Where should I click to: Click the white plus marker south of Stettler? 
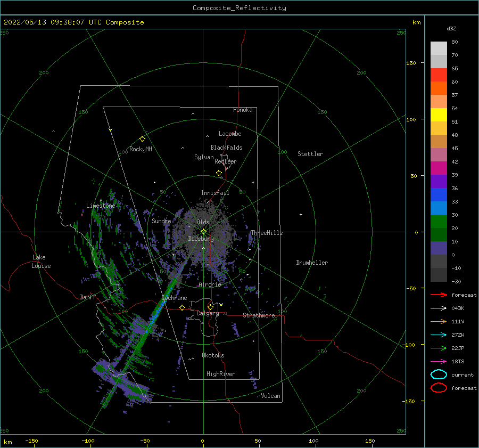click(x=301, y=214)
